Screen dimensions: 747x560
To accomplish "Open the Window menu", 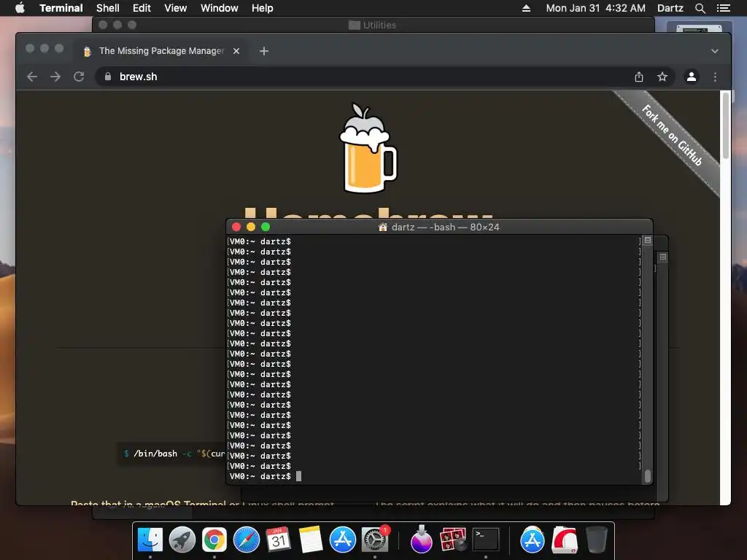I will point(219,8).
